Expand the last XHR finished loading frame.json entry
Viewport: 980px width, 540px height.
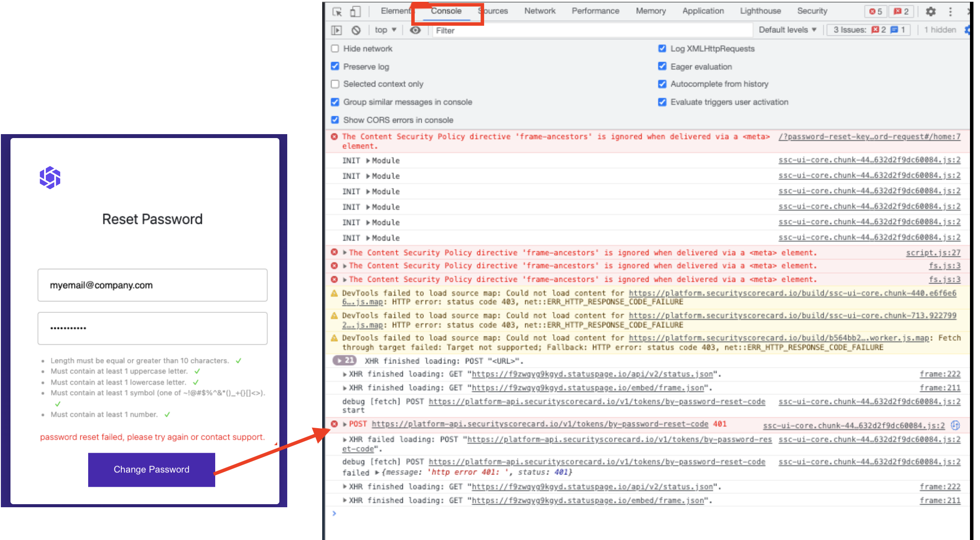click(x=345, y=500)
